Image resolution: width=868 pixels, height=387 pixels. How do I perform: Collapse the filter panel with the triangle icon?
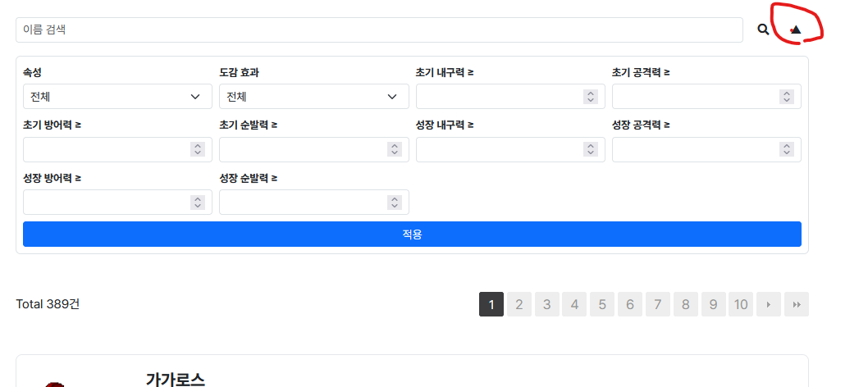point(795,30)
